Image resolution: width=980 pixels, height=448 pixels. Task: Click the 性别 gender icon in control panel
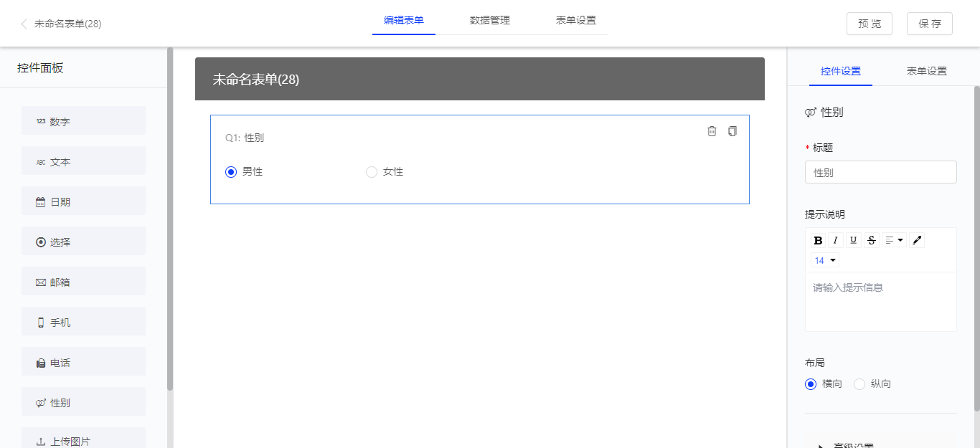click(x=41, y=403)
